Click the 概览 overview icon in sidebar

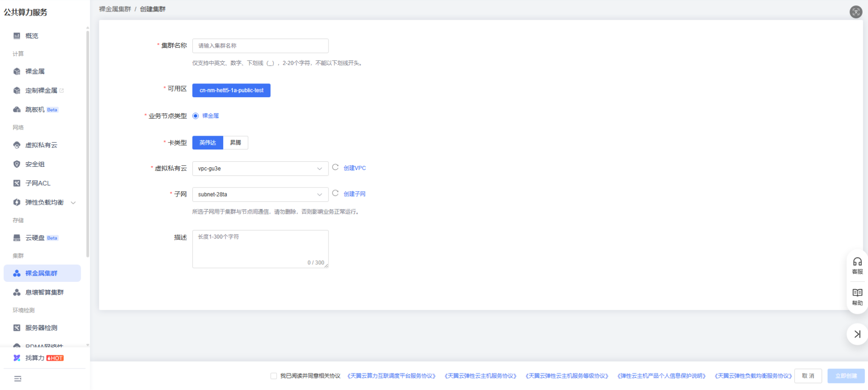[x=17, y=36]
